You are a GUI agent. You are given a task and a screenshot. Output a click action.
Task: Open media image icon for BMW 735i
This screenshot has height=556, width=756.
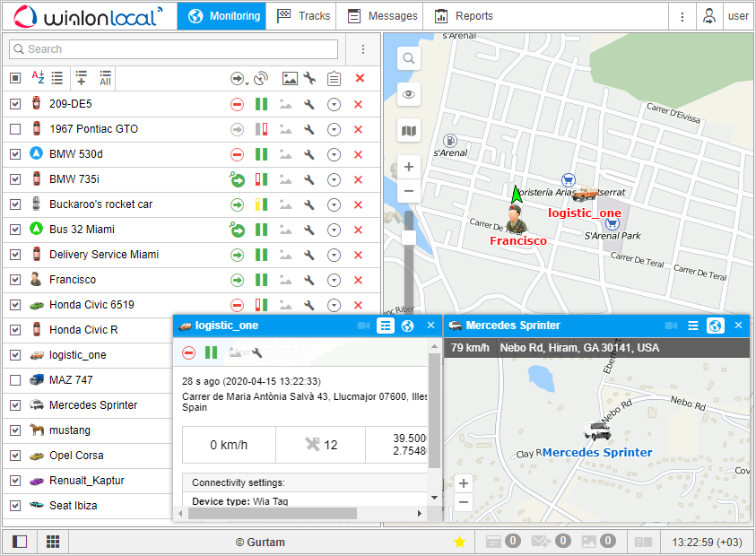[285, 179]
